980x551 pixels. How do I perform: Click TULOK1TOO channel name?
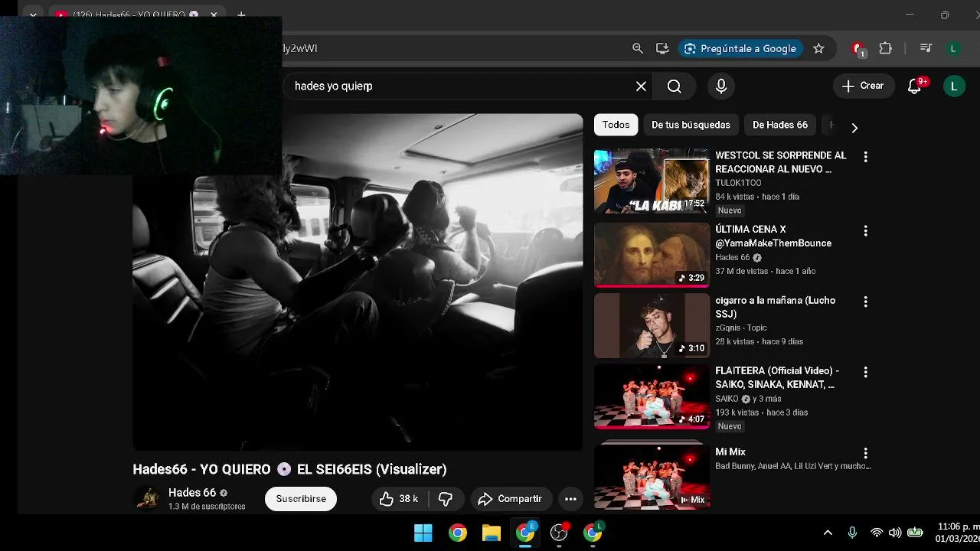click(x=738, y=183)
